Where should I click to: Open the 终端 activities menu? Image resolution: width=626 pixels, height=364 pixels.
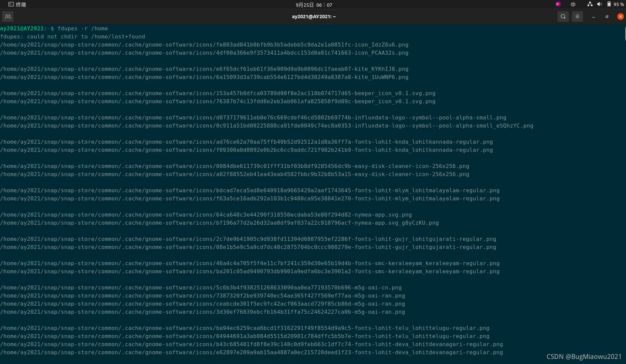click(x=17, y=4)
